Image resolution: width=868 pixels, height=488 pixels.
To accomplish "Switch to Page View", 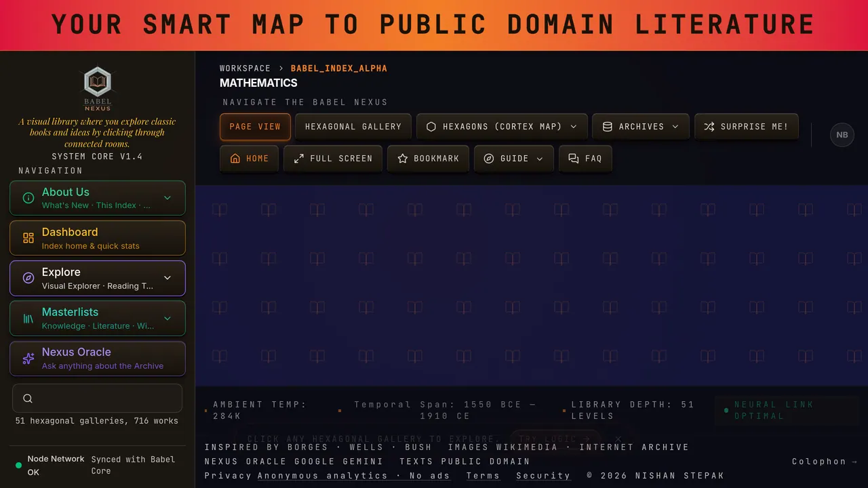I will coord(255,127).
